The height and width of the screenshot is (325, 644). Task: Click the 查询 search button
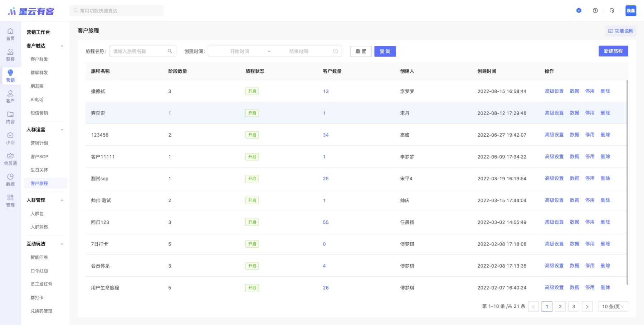pyautogui.click(x=385, y=51)
